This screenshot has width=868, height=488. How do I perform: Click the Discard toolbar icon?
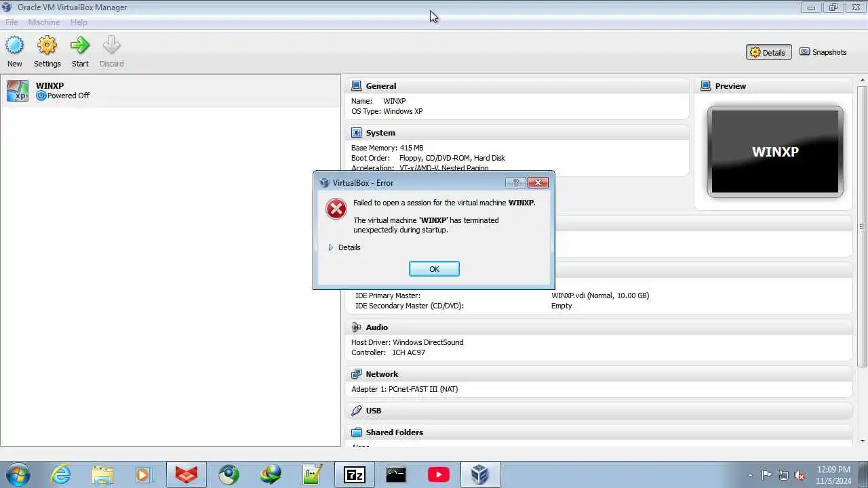point(111,46)
